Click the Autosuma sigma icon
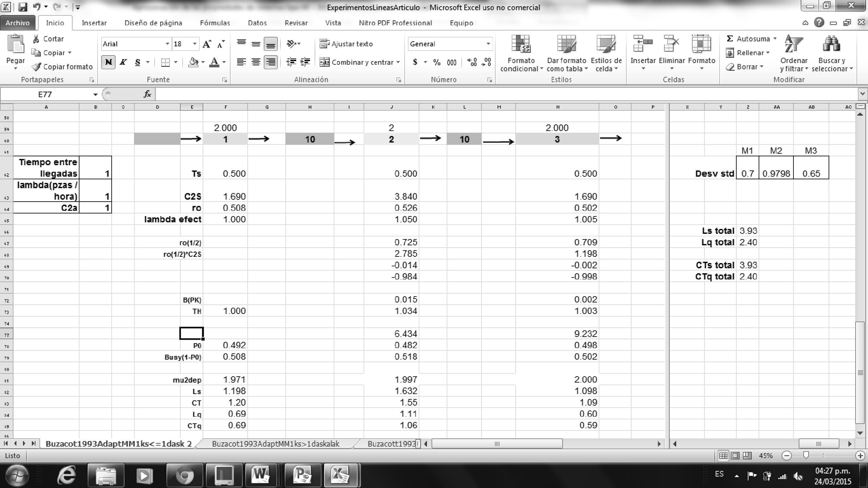 click(x=729, y=38)
